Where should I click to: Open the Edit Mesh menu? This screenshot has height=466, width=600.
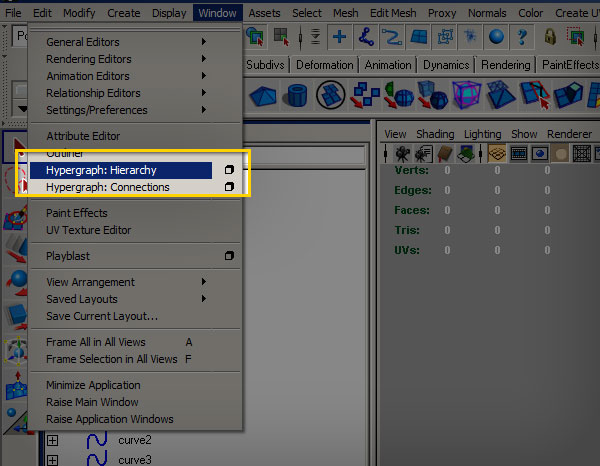tap(393, 13)
